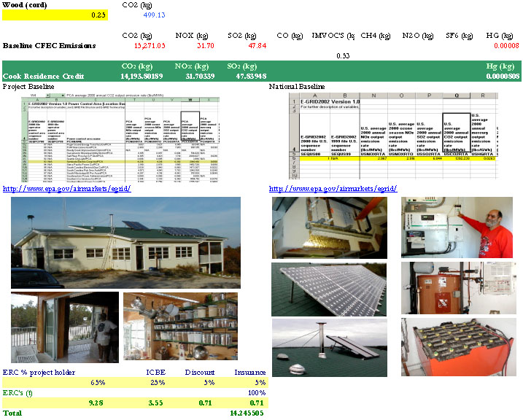Screen dimensions: 523x420
Task: Select the 14.245505 total value
Action: pyautogui.click(x=247, y=413)
